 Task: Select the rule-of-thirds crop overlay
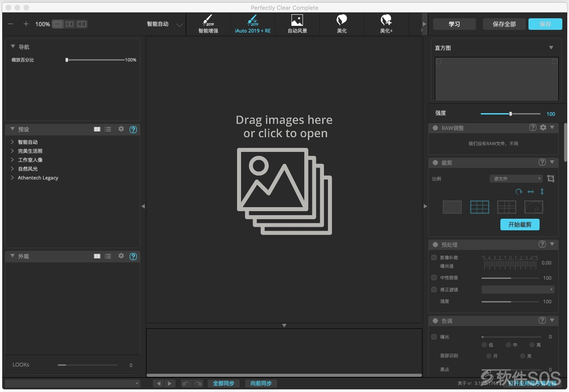[x=479, y=207]
